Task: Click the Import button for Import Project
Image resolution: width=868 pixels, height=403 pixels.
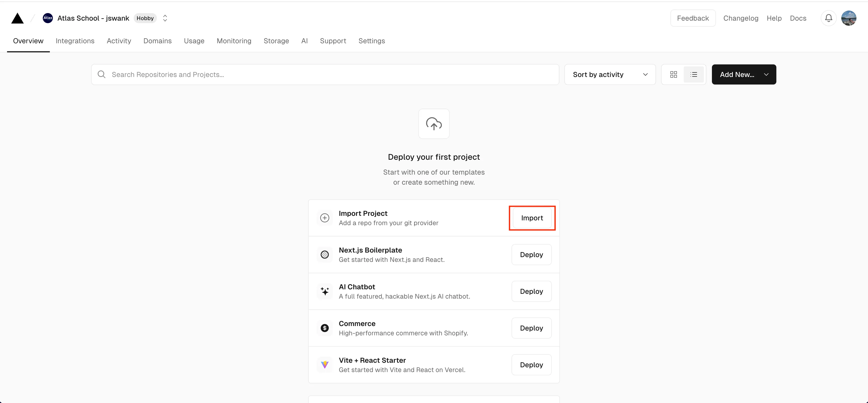Action: click(x=532, y=218)
